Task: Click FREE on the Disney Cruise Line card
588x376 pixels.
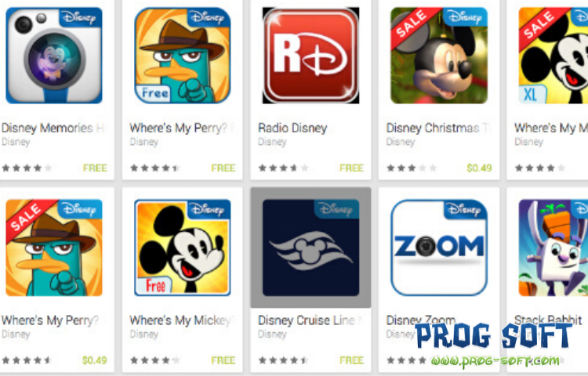Action: click(x=351, y=360)
